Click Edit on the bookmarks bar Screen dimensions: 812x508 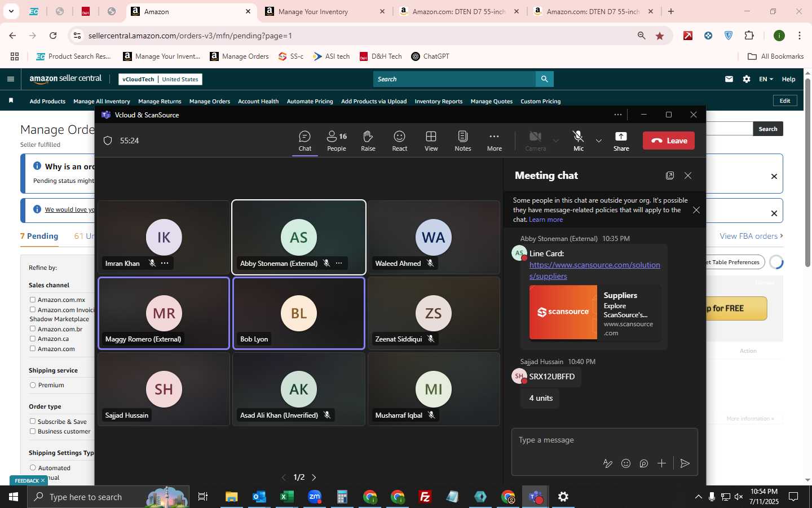[x=785, y=100]
